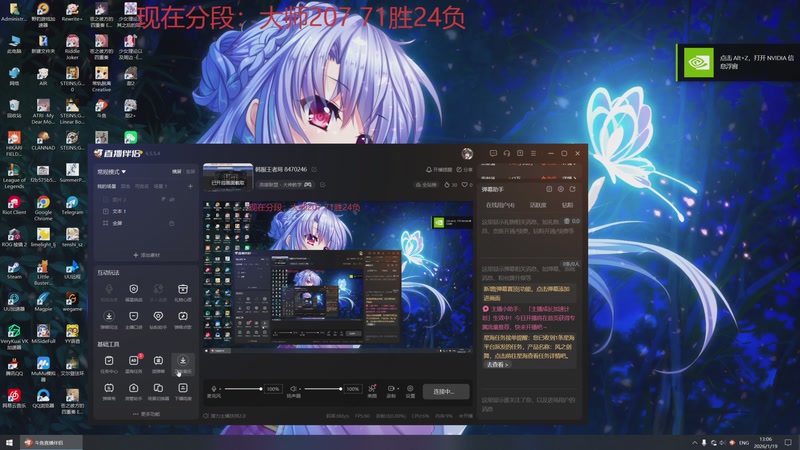Click the 弹幕助手 panel settings circle icon
Image resolution: width=800 pixels, height=450 pixels.
(561, 189)
